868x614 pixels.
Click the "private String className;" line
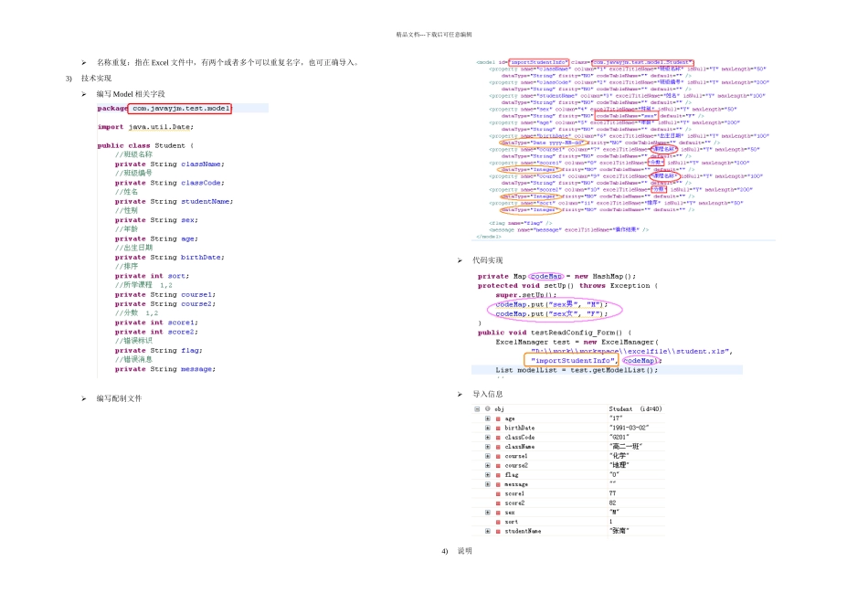pyautogui.click(x=169, y=164)
